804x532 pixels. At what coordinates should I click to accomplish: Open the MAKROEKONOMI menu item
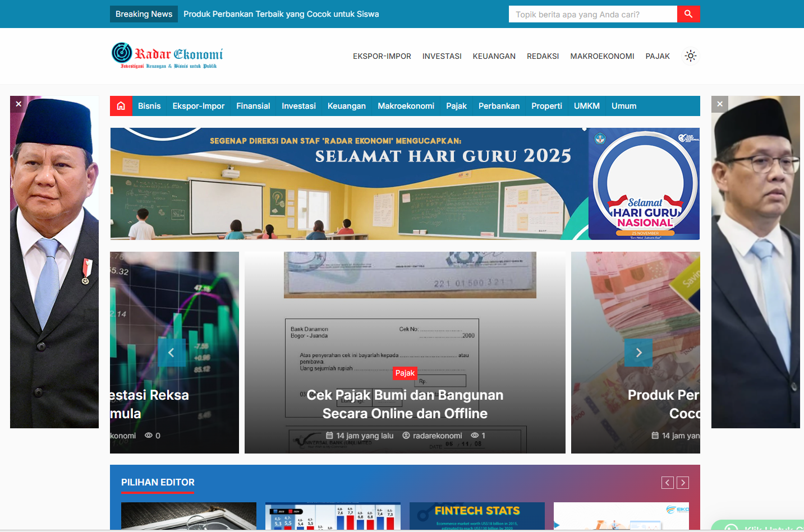point(602,56)
